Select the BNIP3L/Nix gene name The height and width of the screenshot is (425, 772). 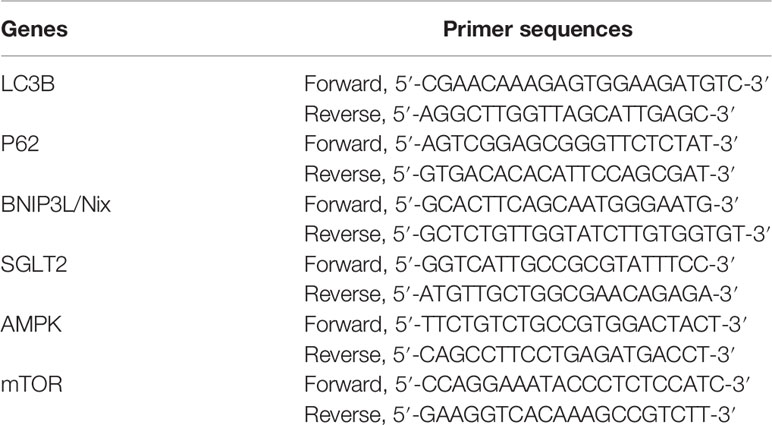[56, 204]
